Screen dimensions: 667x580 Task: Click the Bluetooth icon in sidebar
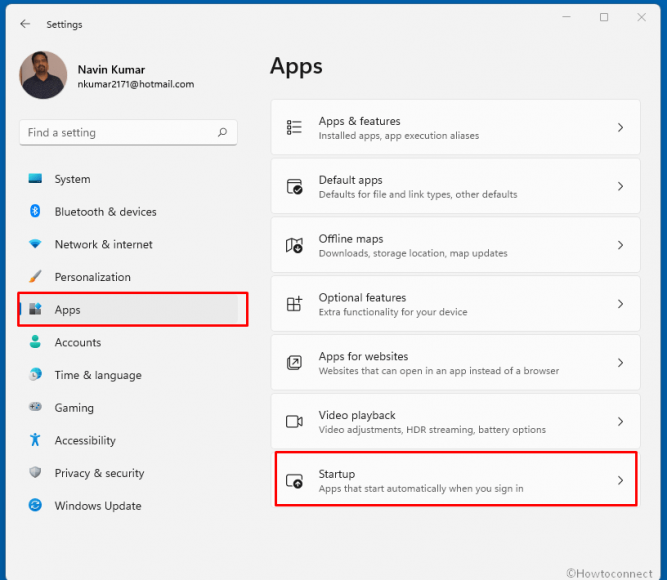click(x=35, y=211)
